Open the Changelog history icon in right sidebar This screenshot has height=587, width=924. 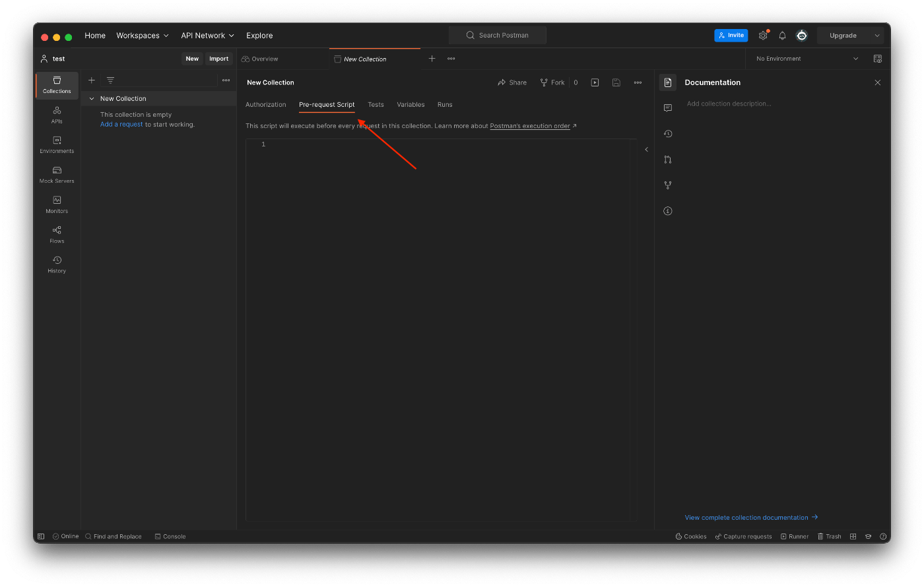668,134
